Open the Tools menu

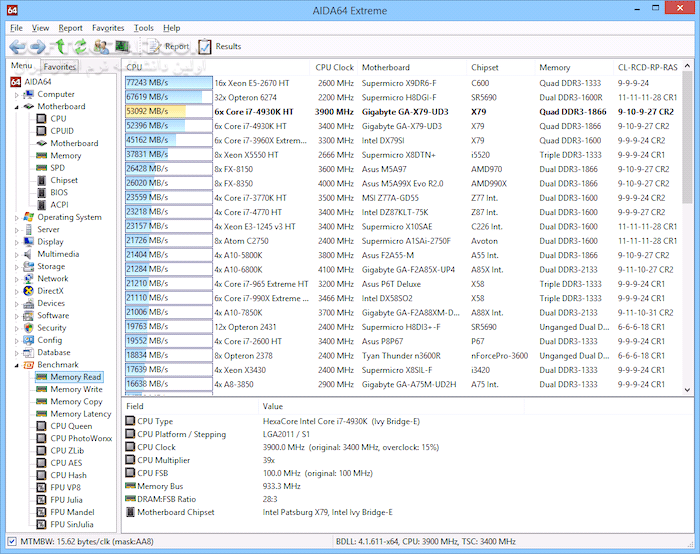tap(143, 28)
